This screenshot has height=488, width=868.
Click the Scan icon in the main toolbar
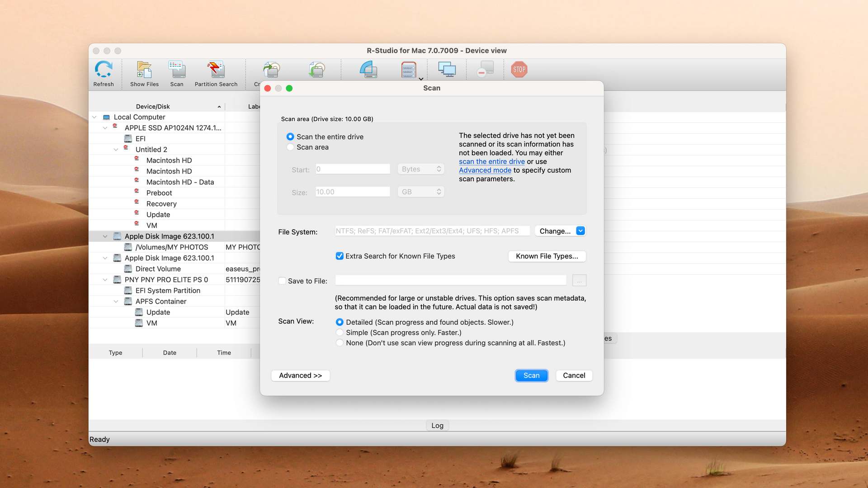click(x=177, y=70)
